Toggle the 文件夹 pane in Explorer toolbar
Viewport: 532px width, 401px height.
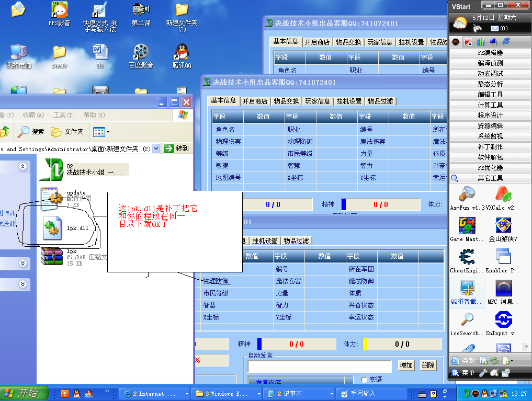click(67, 132)
